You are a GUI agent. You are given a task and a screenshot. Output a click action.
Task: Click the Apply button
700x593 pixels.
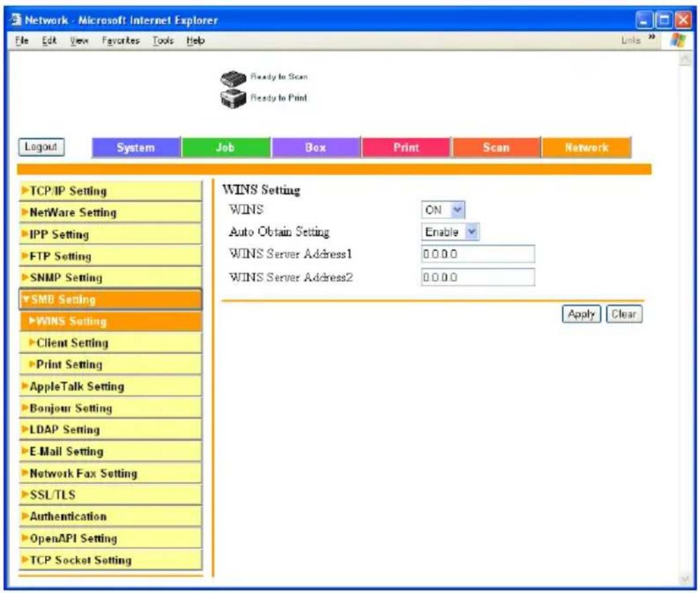[x=581, y=314]
